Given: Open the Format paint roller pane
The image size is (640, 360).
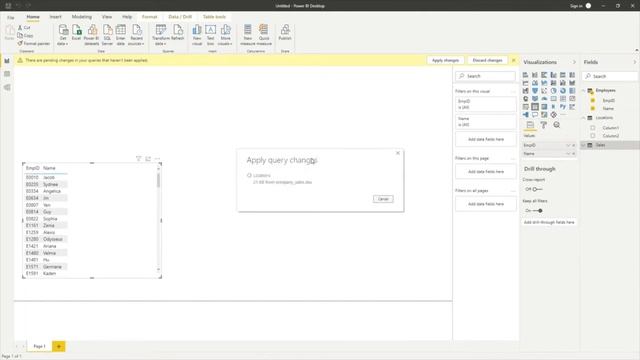Looking at the screenshot, I should click(543, 125).
